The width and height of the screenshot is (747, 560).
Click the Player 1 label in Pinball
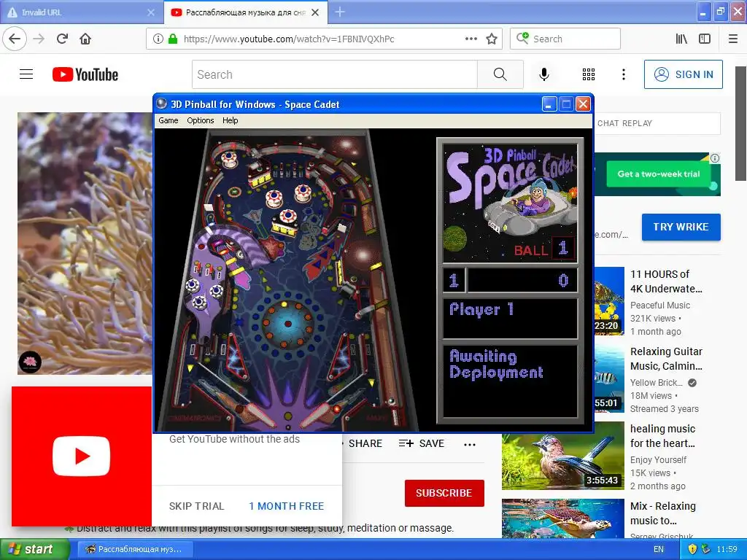pyautogui.click(x=481, y=309)
